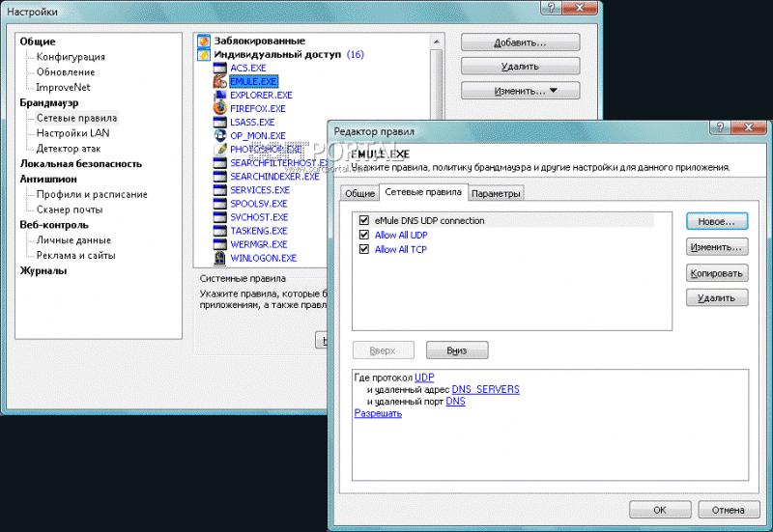Click the Разрешать action link
Viewport: 773px width, 532px height.
click(x=378, y=413)
